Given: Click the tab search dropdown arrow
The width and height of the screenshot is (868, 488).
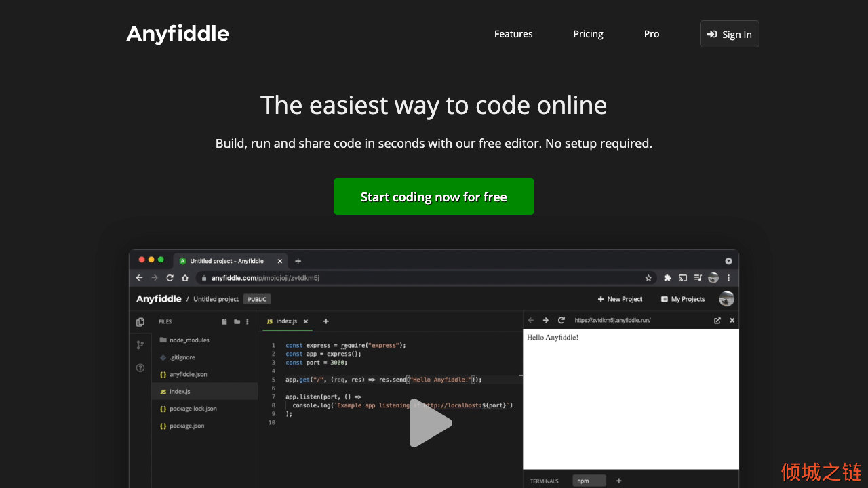Looking at the screenshot, I should click(x=728, y=261).
